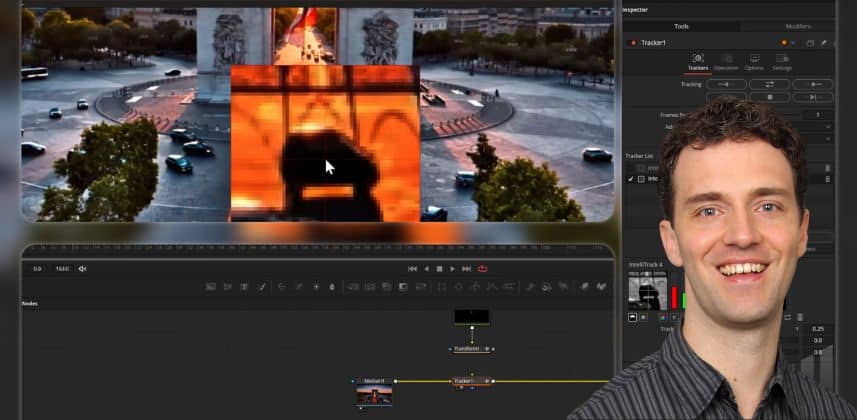Click track forward from current frame button
Image resolution: width=857 pixels, height=420 pixels.
point(813,97)
